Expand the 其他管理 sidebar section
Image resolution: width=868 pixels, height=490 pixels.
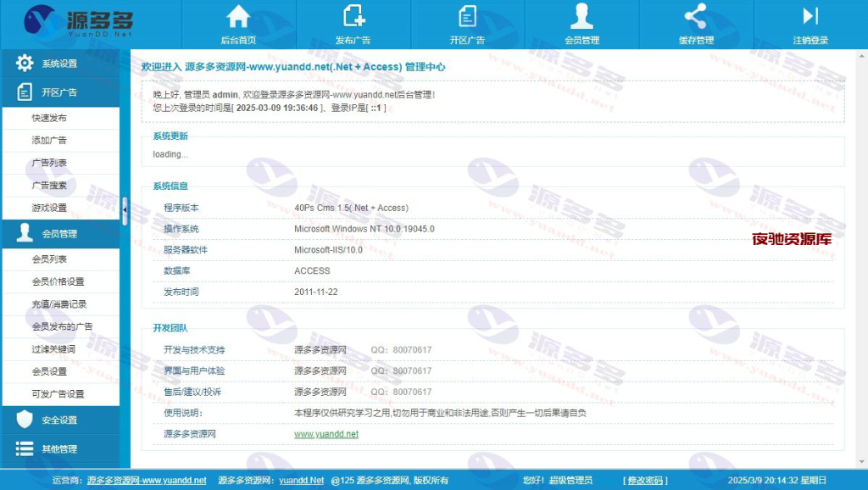pyautogui.click(x=59, y=449)
